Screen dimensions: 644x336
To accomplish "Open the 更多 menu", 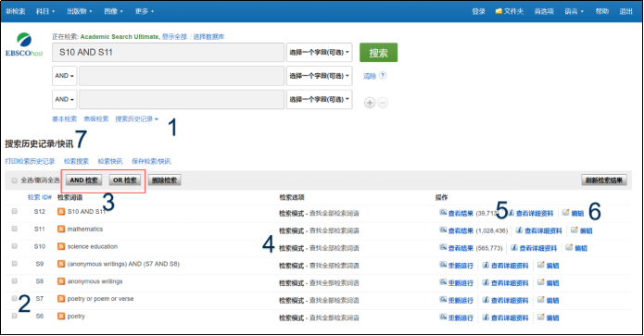I will pos(145,11).
